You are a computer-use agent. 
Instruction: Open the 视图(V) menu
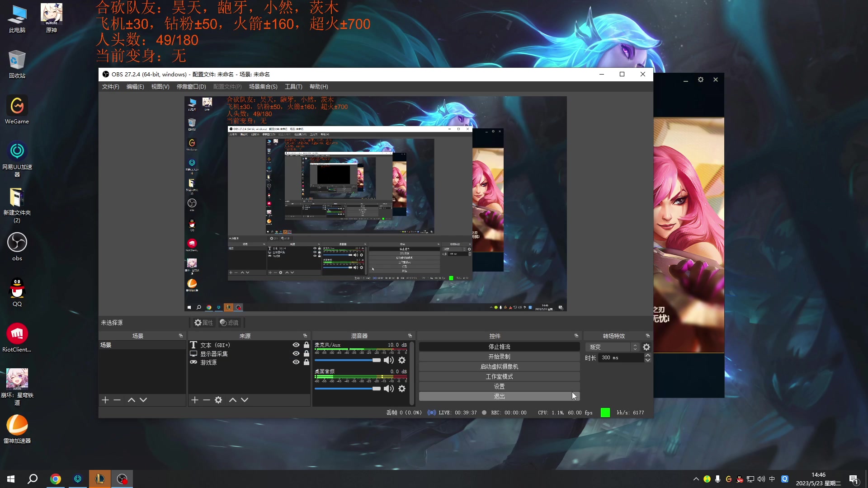[160, 87]
